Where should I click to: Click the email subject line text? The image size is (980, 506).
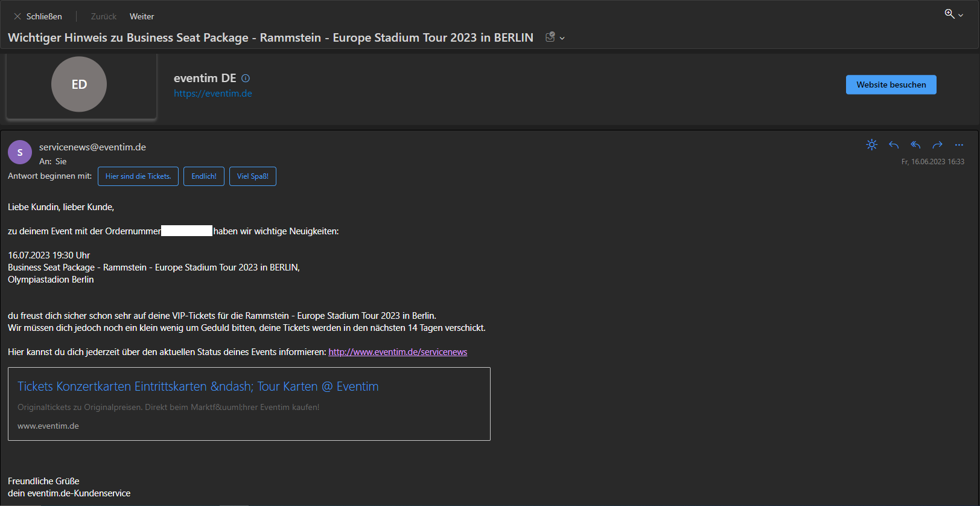pos(270,37)
